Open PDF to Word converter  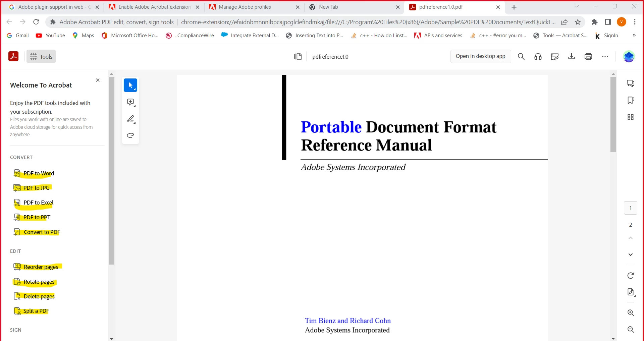point(34,173)
